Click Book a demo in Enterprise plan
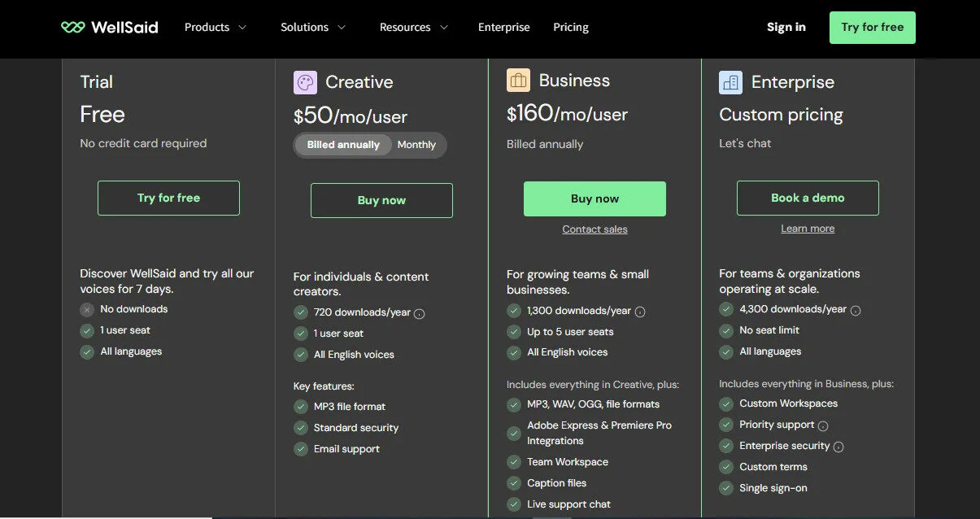The height and width of the screenshot is (519, 980). (808, 198)
